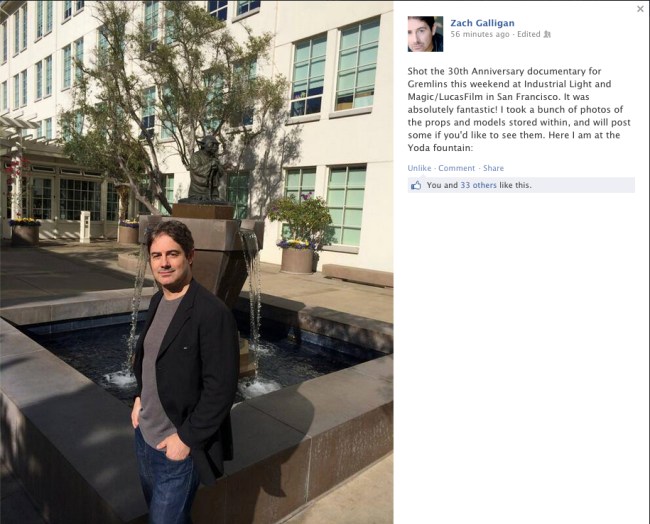Click the thumbs-up like icon
The height and width of the screenshot is (524, 650).
tap(416, 185)
